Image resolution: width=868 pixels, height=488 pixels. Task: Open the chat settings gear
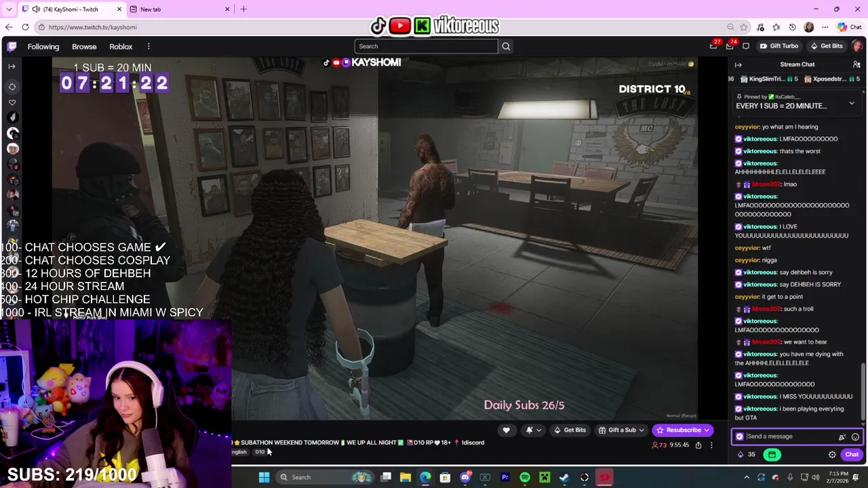point(832,455)
